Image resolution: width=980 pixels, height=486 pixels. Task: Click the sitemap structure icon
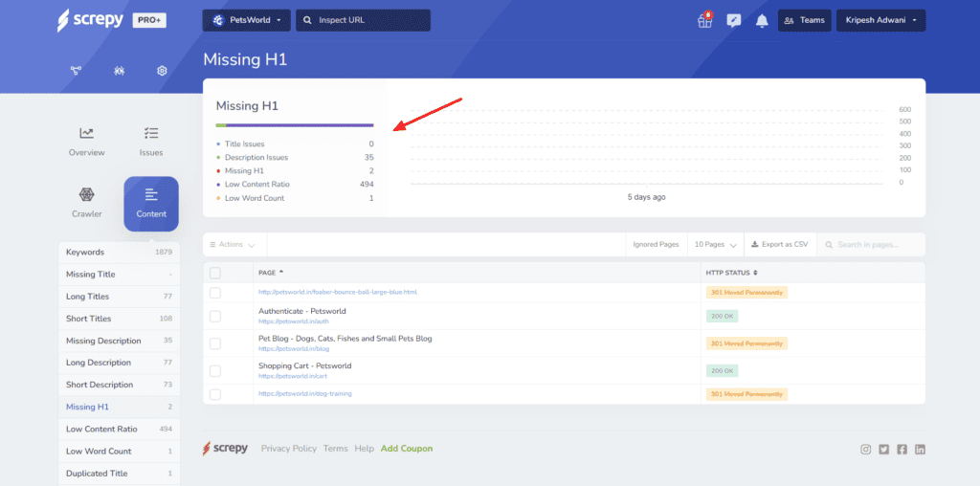pos(75,71)
